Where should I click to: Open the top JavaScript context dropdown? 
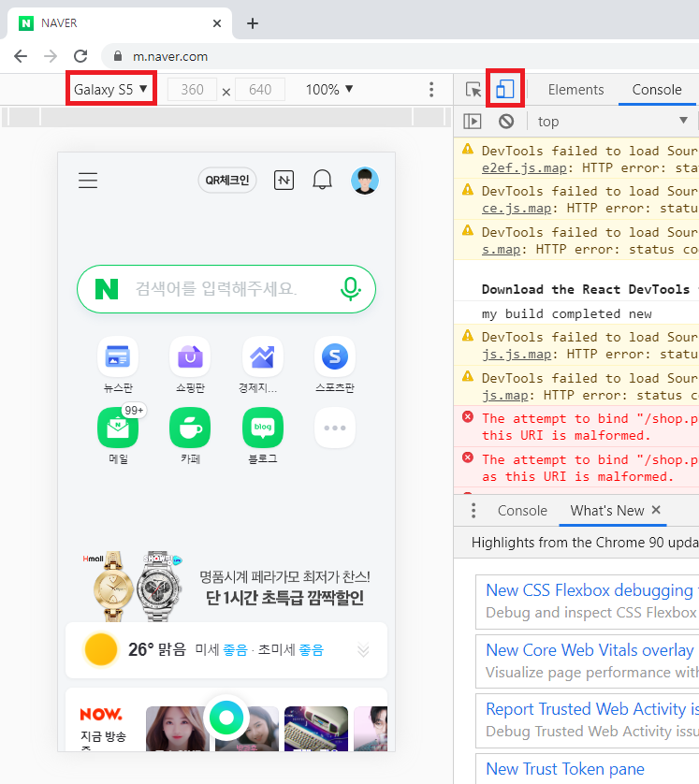pyautogui.click(x=613, y=122)
